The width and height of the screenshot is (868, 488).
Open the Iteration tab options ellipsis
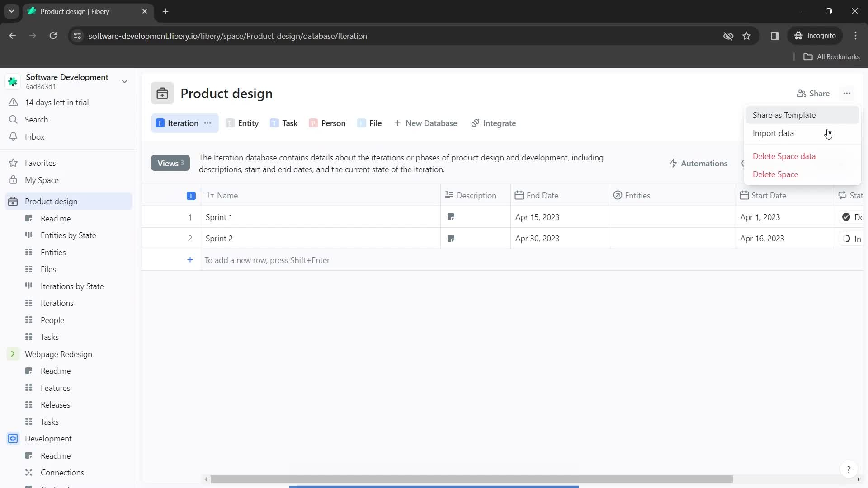point(208,123)
